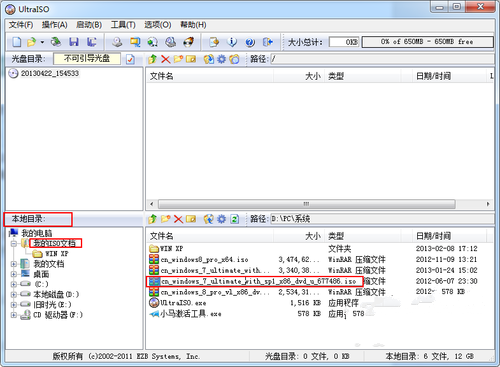Screen dimensions: 500x367
Task: Click the blue Info toolbar icon
Action: [232, 42]
